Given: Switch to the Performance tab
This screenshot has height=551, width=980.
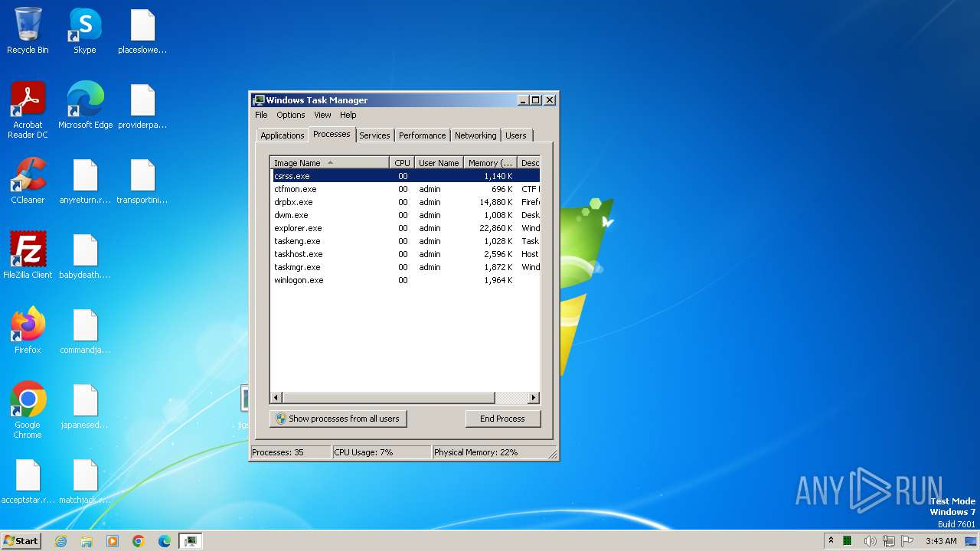Looking at the screenshot, I should click(x=422, y=135).
